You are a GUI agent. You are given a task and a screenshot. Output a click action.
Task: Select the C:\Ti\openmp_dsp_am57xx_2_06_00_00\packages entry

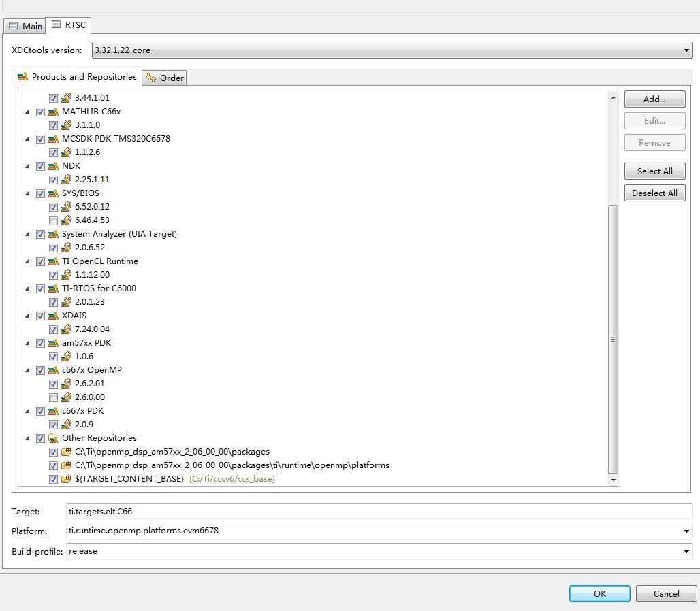point(172,452)
